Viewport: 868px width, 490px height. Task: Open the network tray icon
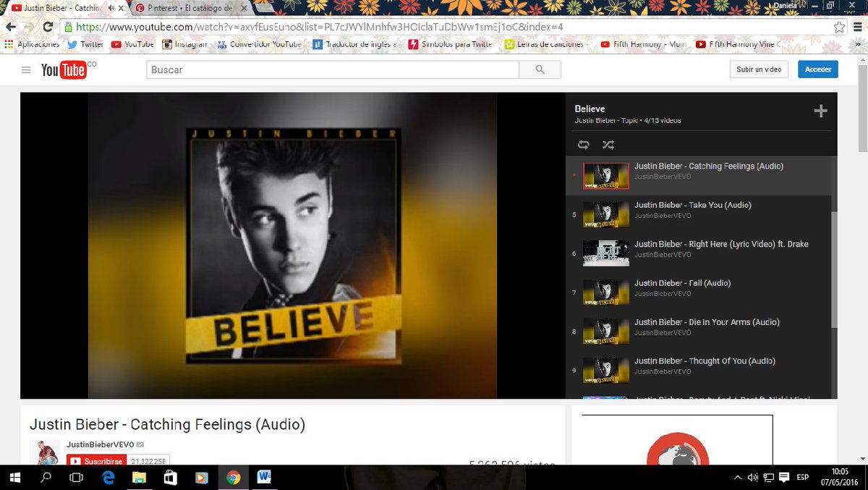[x=768, y=478]
